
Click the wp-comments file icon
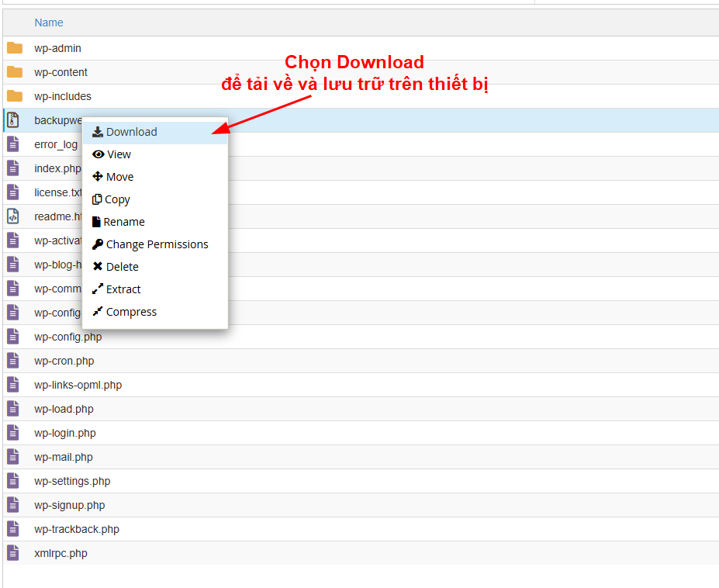coord(13,289)
